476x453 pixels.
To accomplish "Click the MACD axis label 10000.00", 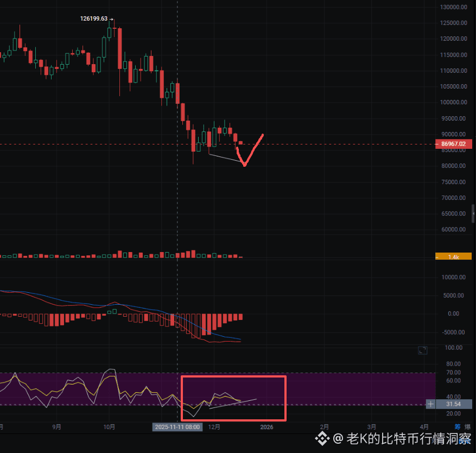I will coord(454,277).
